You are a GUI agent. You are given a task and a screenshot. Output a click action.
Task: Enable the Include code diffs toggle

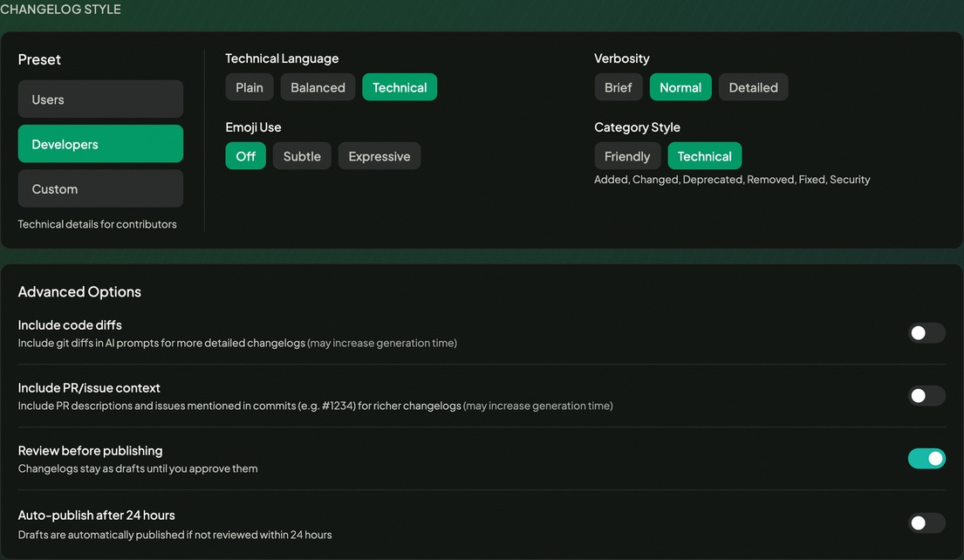pyautogui.click(x=926, y=332)
